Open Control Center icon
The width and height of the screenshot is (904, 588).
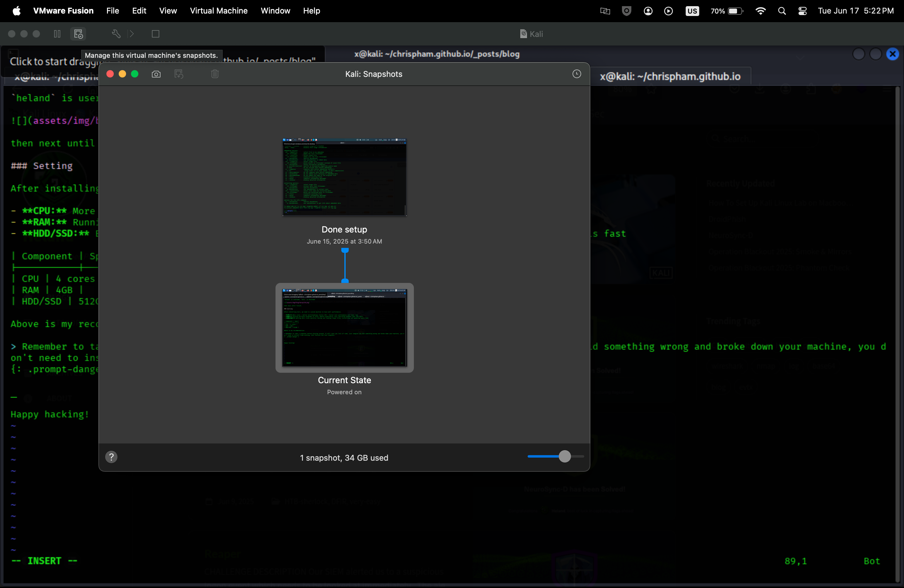click(802, 11)
